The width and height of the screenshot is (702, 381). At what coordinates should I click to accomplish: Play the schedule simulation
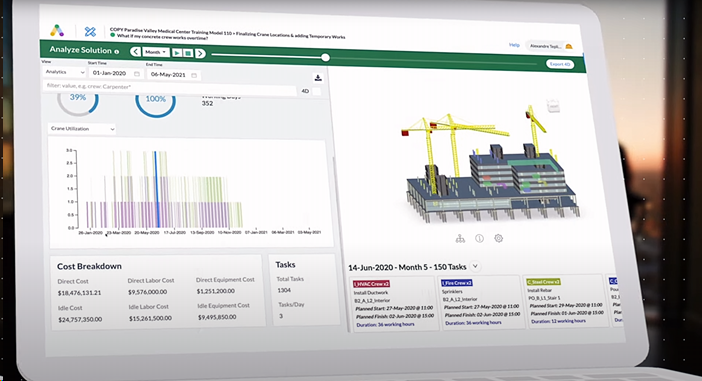click(177, 53)
